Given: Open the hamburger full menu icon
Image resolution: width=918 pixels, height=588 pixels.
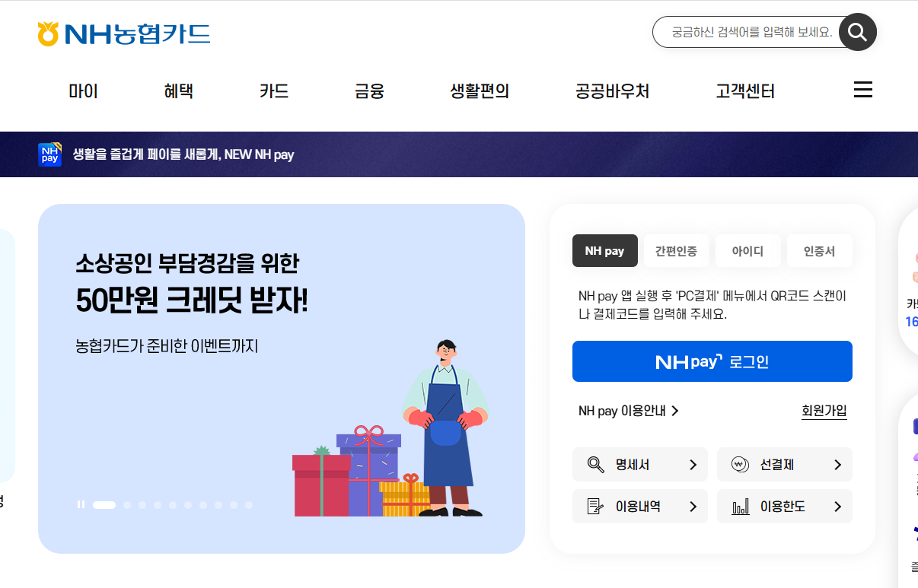Looking at the screenshot, I should (862, 90).
